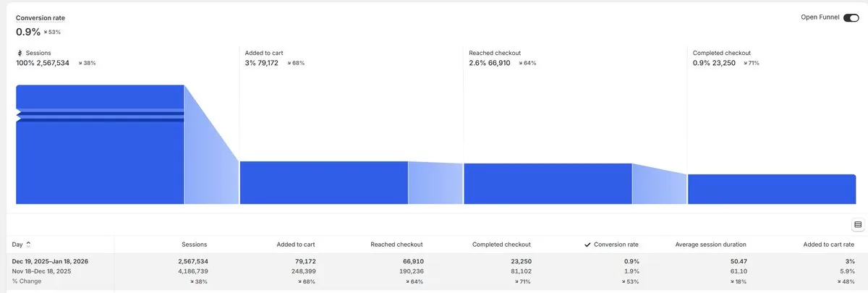Image resolution: width=868 pixels, height=293 pixels.
Task: Click the 'Added to cart' funnel stage label
Action: point(264,53)
